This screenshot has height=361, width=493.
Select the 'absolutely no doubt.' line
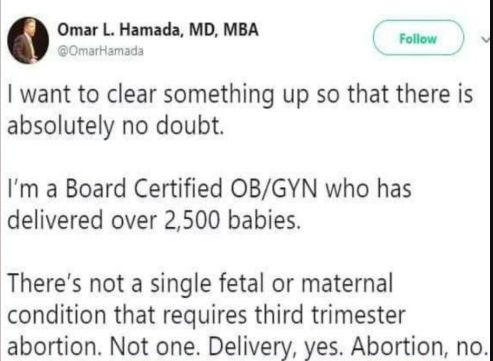tap(115, 126)
